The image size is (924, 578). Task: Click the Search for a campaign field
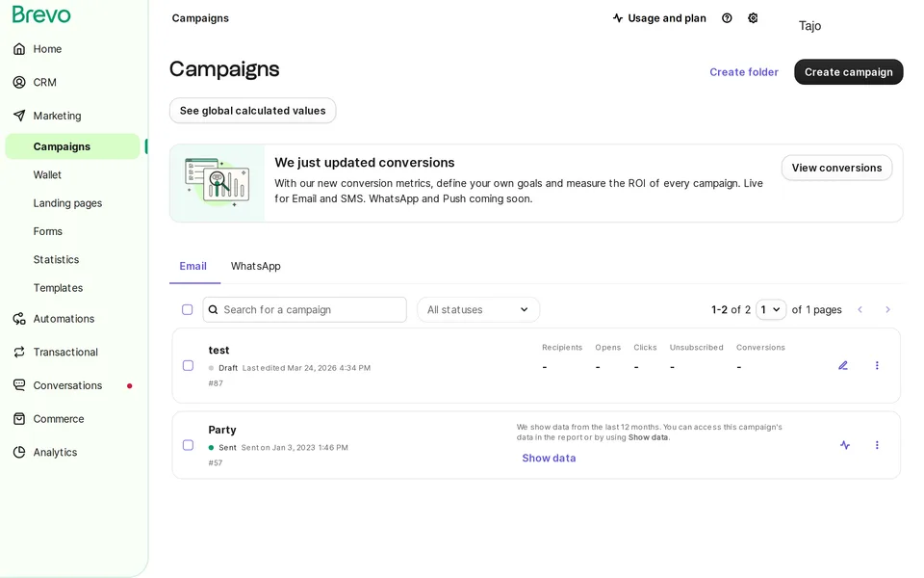tap(305, 309)
